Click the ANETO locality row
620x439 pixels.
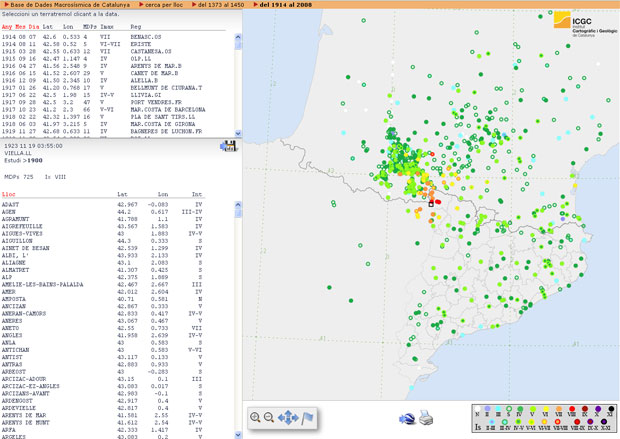pos(102,328)
